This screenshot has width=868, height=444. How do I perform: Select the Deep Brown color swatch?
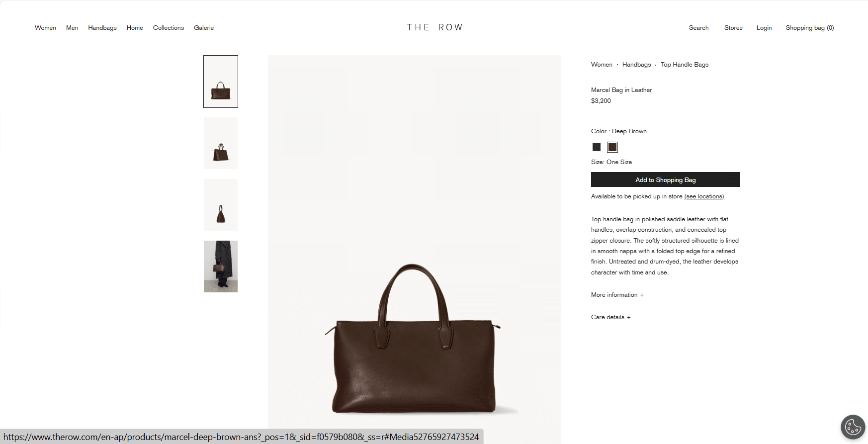click(612, 147)
